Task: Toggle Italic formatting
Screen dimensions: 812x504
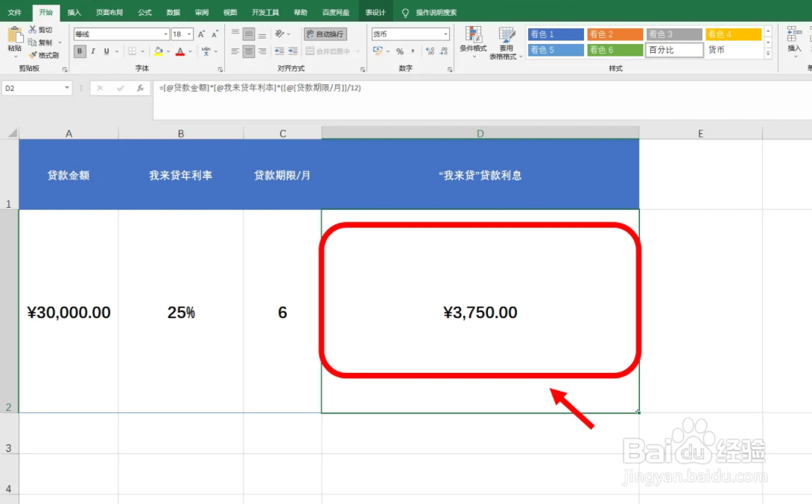Action: [x=93, y=51]
